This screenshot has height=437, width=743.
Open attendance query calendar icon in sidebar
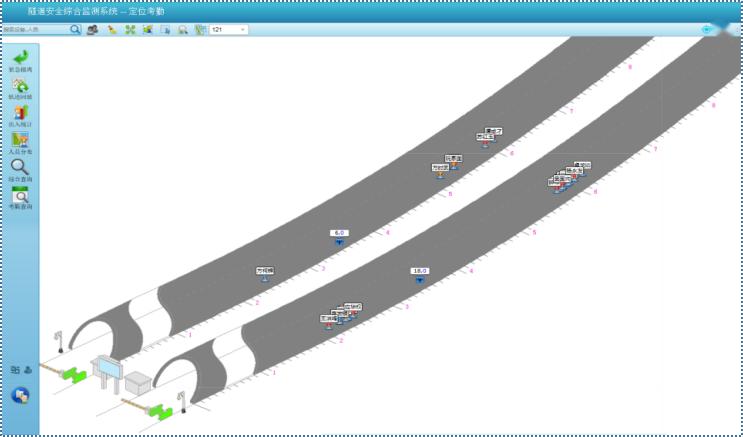click(x=20, y=195)
